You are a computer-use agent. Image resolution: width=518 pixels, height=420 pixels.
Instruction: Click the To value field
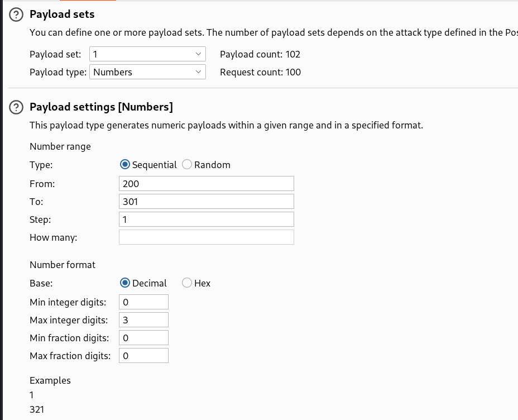click(207, 201)
